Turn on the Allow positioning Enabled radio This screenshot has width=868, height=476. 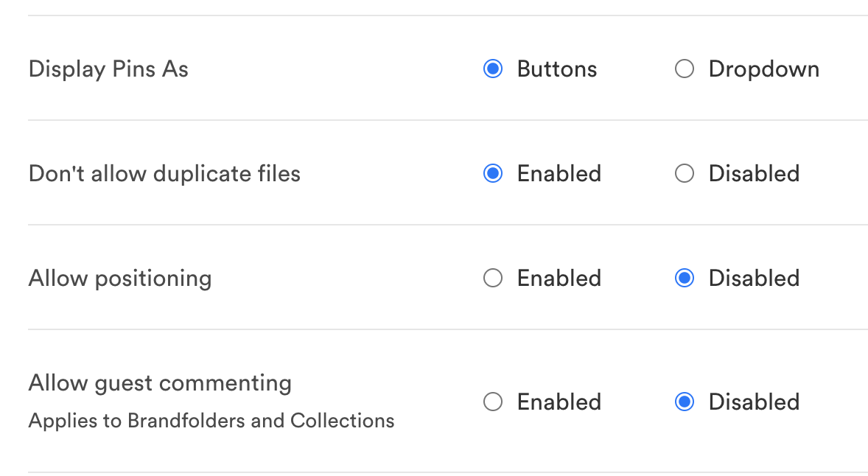(492, 279)
